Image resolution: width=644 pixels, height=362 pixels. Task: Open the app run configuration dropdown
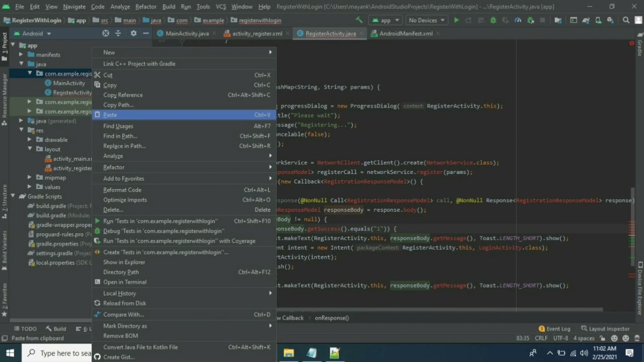pyautogui.click(x=385, y=20)
